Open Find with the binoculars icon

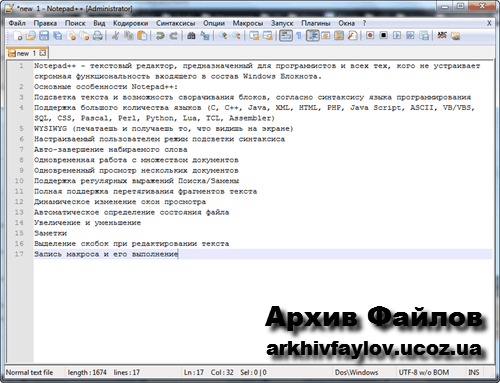pos(191,36)
